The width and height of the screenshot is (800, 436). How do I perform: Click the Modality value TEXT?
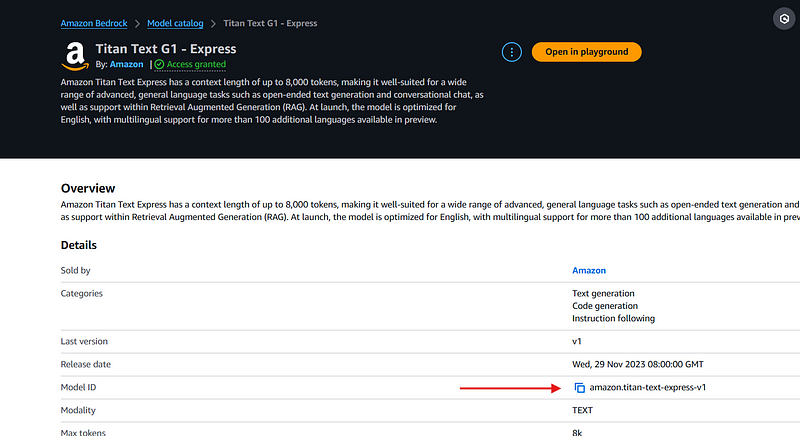[x=582, y=411]
